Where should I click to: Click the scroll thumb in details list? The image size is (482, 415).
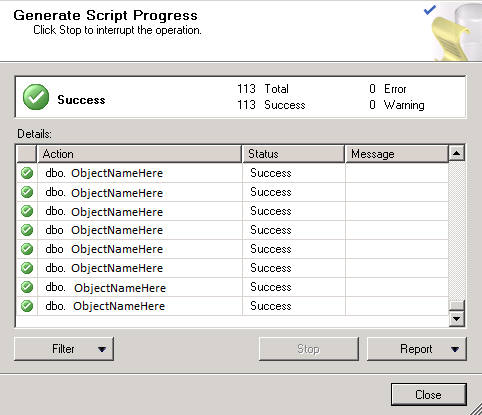pos(457,305)
